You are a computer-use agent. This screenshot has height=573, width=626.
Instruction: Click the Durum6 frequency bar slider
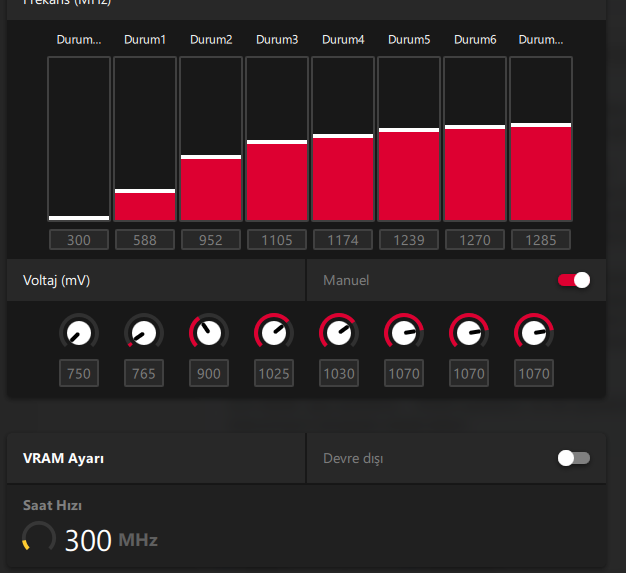click(475, 139)
